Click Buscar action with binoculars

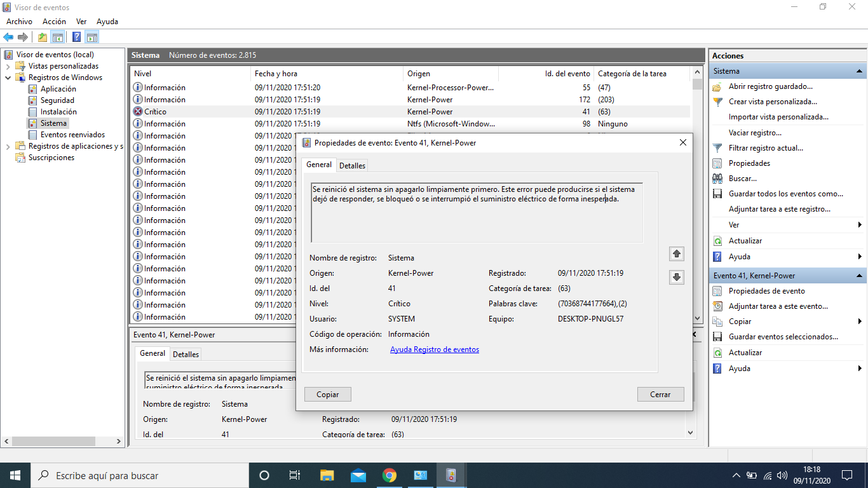[x=742, y=179]
